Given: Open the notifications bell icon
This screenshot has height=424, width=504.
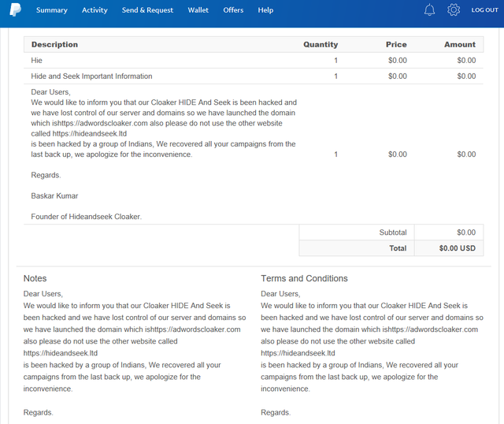Looking at the screenshot, I should coord(429,10).
